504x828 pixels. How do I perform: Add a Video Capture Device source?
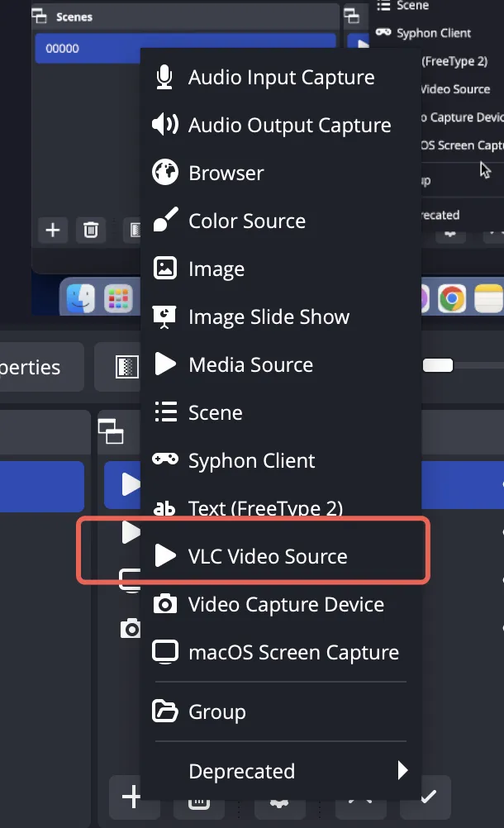point(280,605)
